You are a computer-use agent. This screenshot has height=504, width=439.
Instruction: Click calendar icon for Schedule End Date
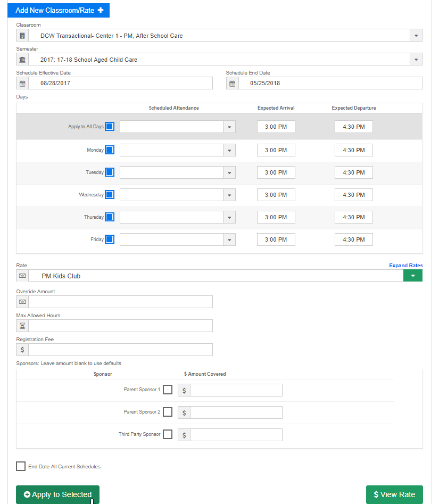[232, 84]
